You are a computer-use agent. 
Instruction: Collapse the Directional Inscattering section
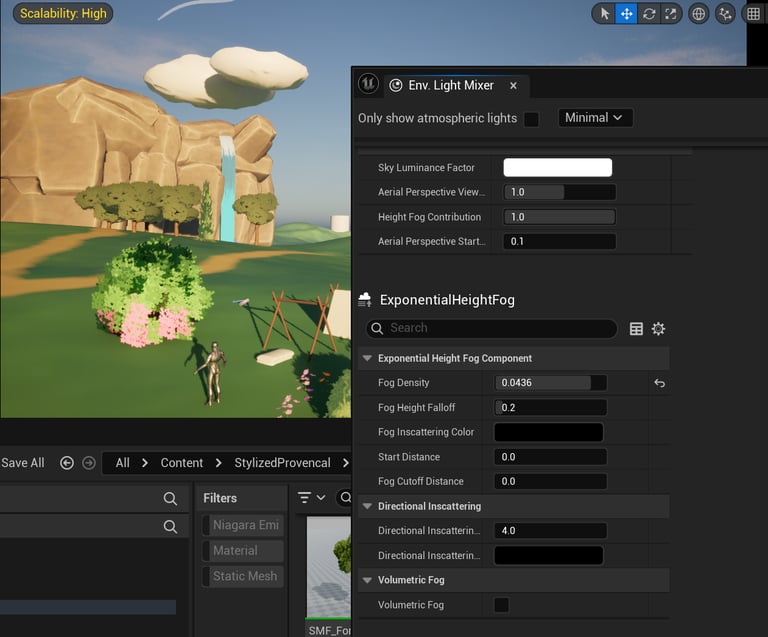tap(367, 506)
